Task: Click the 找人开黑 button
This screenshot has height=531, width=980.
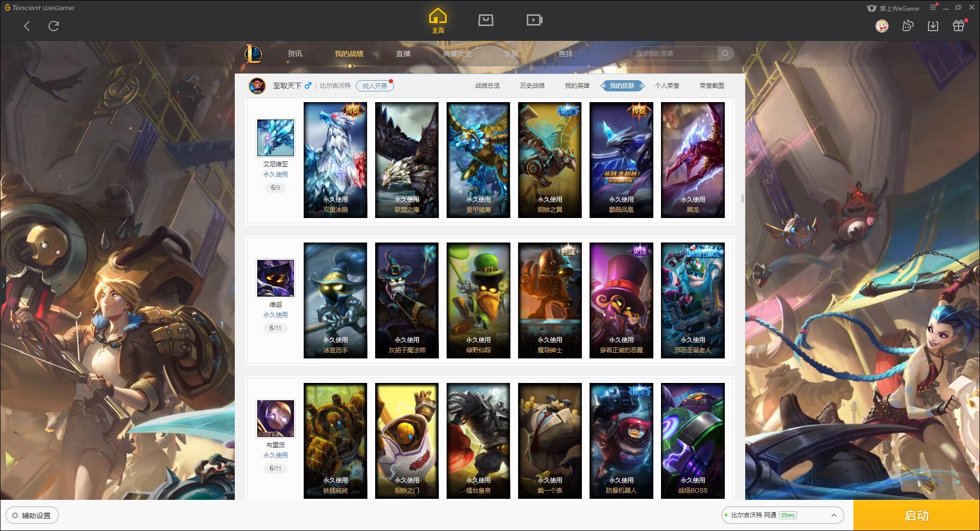Action: pos(375,86)
